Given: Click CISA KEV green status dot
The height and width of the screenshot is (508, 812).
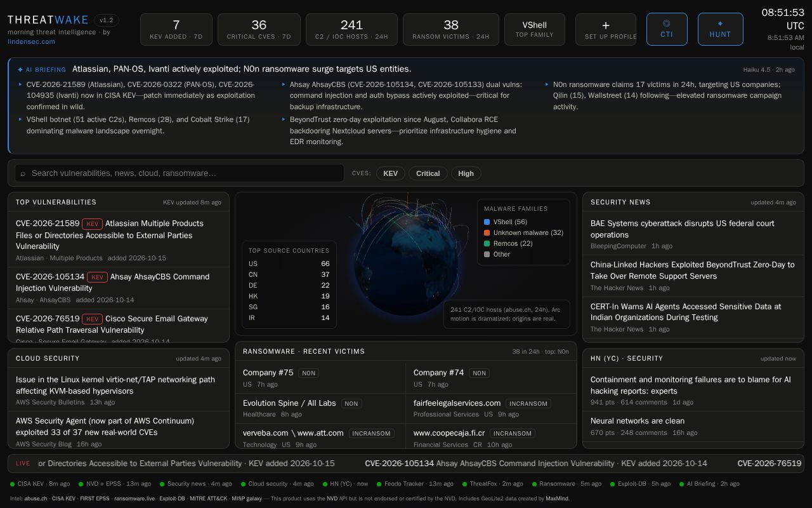Looking at the screenshot, I should [x=12, y=485].
